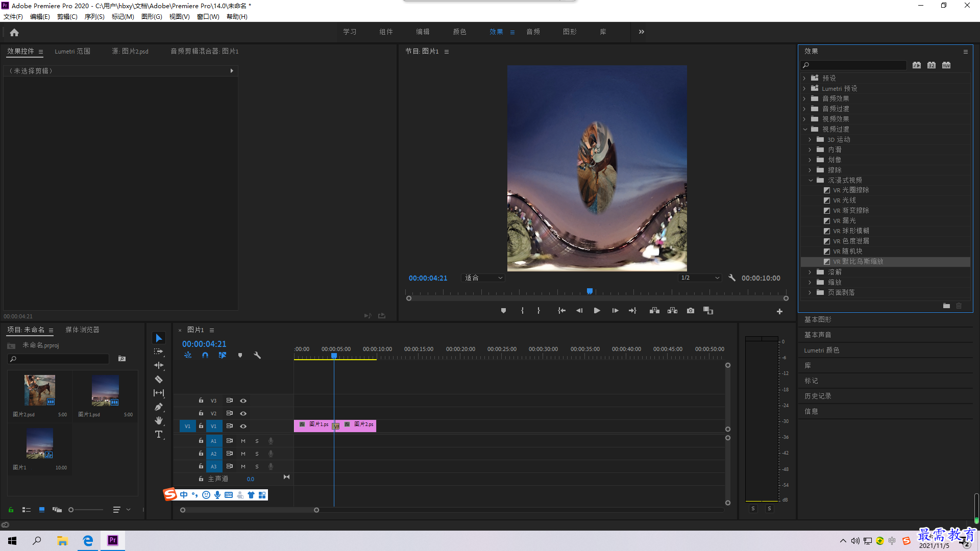Click the program monitor settings wrench

pyautogui.click(x=732, y=278)
